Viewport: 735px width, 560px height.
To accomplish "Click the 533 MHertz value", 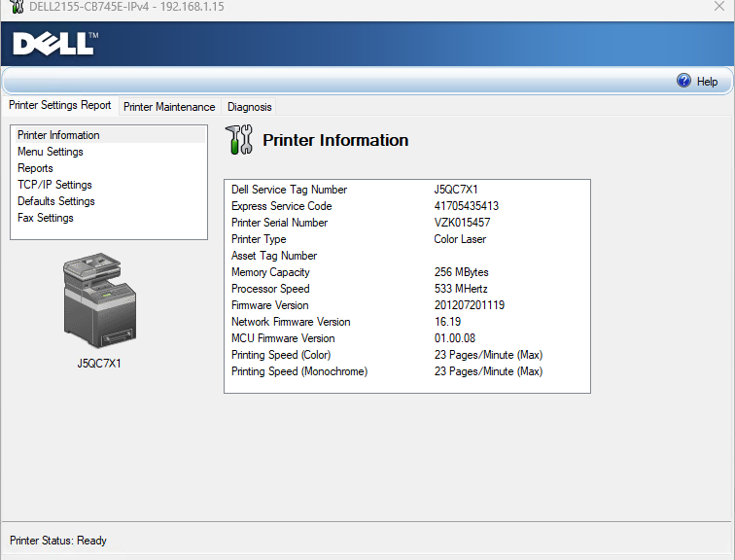I will click(x=461, y=289).
